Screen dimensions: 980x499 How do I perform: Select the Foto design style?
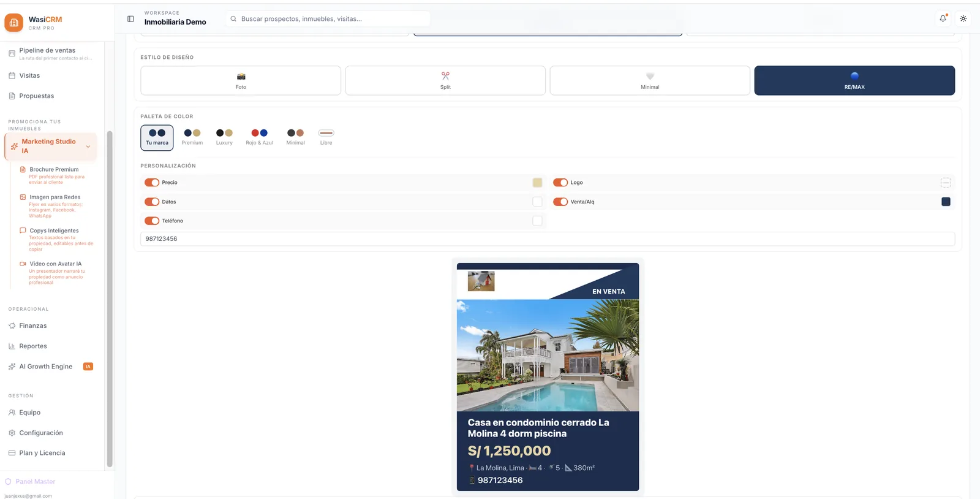pos(241,80)
